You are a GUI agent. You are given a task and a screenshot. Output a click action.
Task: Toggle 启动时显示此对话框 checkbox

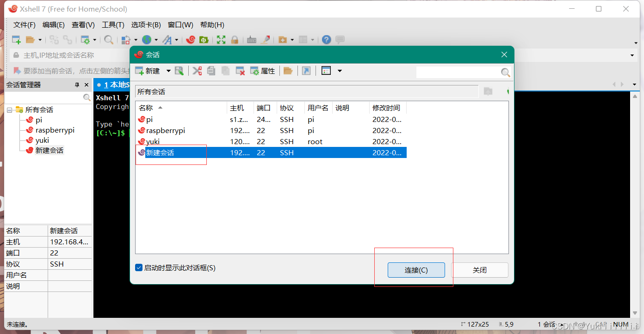(139, 267)
